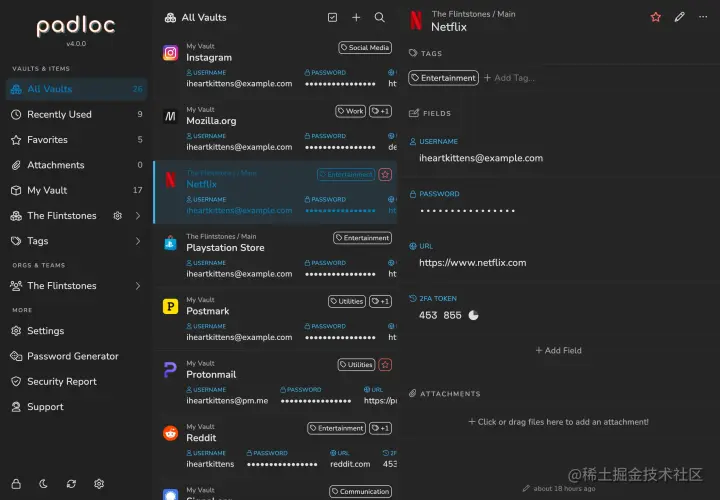Open the Protonmail entry
Viewport: 720px width, 500px height.
click(276, 382)
